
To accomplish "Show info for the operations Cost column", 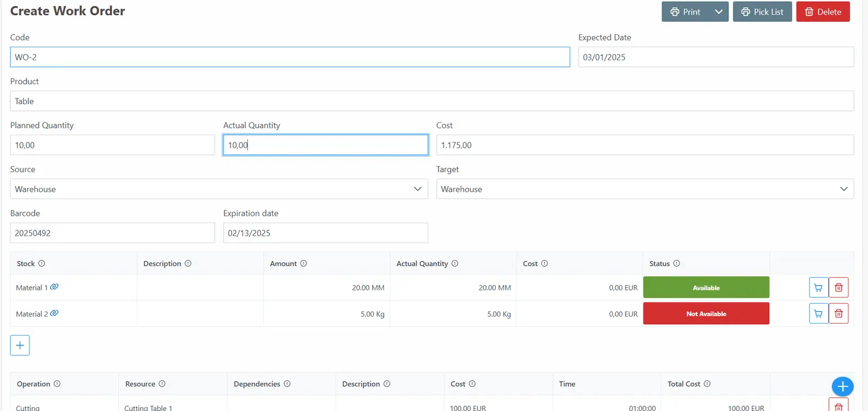I will [473, 384].
